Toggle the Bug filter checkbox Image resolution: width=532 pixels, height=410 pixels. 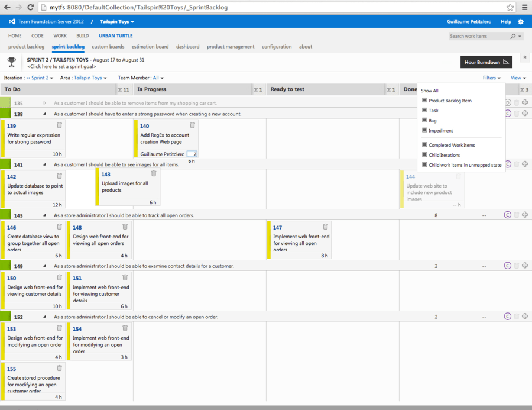424,120
